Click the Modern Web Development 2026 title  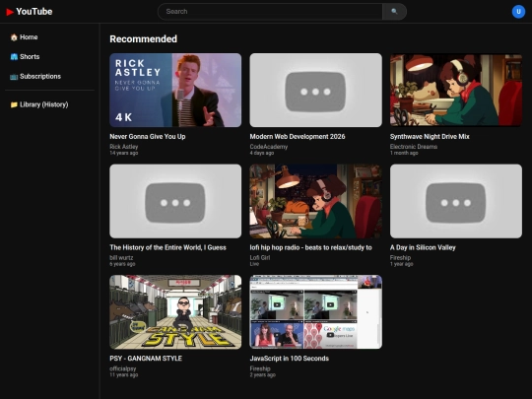pyautogui.click(x=298, y=136)
